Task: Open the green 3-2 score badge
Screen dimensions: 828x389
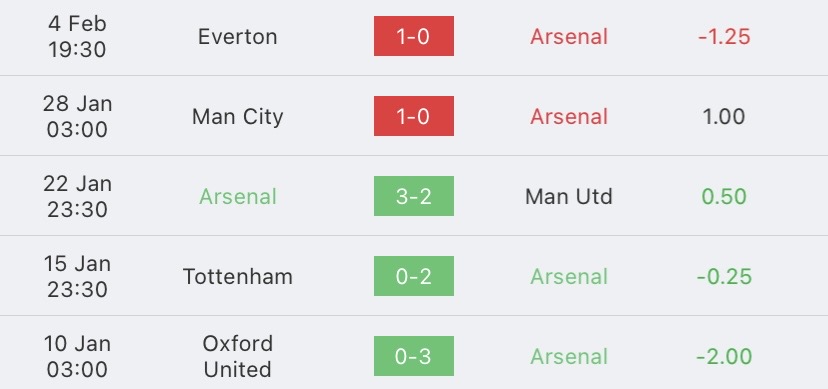Action: pos(413,196)
